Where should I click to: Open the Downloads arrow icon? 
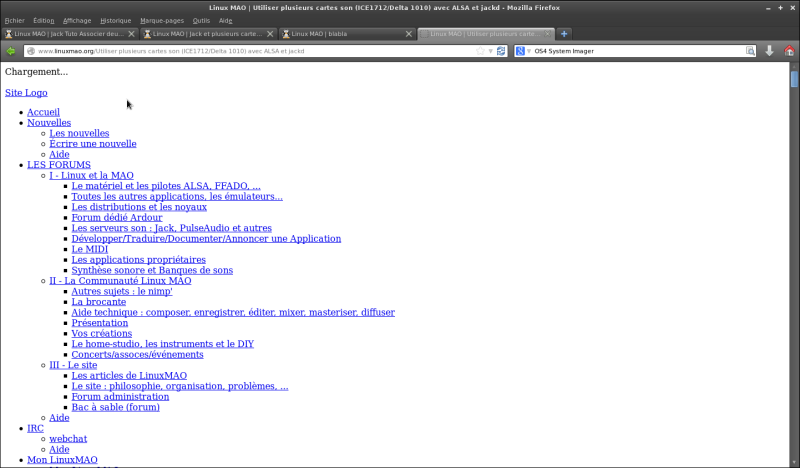tap(769, 51)
